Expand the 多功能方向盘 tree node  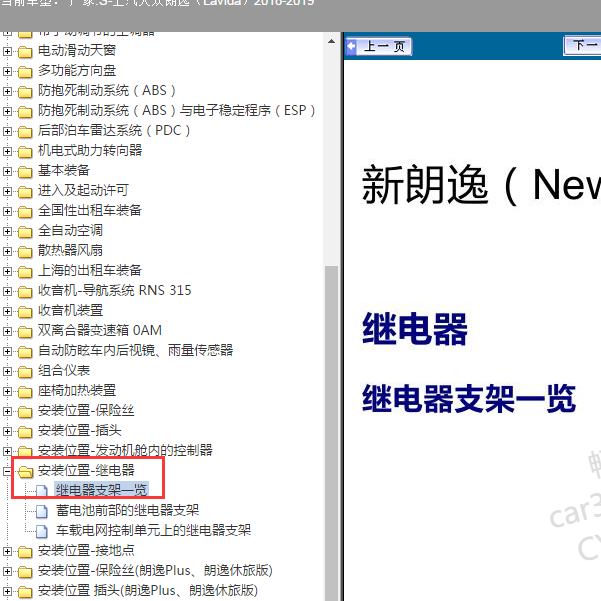point(7,71)
